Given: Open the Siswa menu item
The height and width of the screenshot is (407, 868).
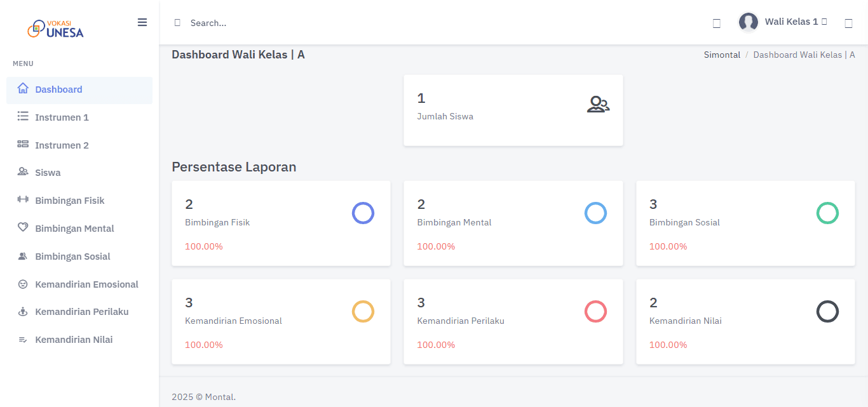Looking at the screenshot, I should 79,173.
